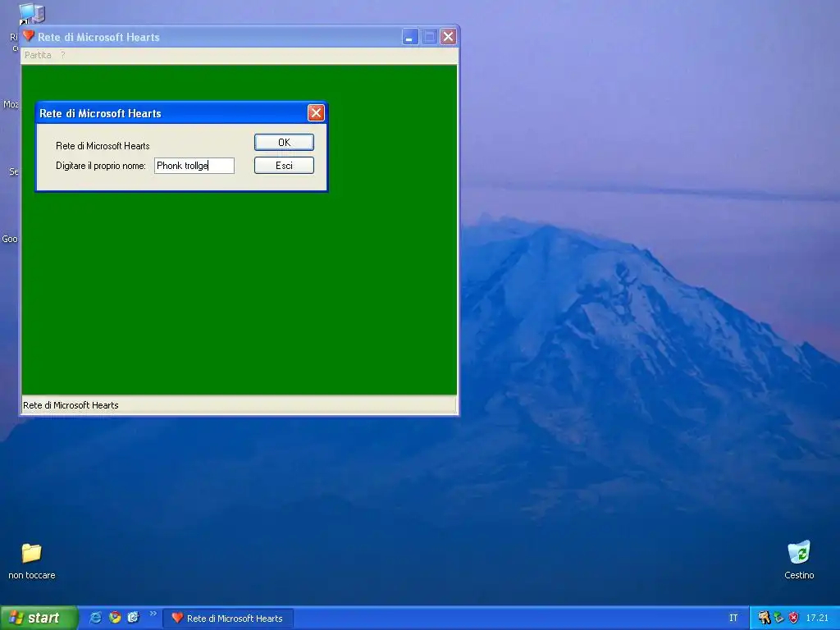
Task: Open the IT language bar indicator
Action: click(733, 619)
